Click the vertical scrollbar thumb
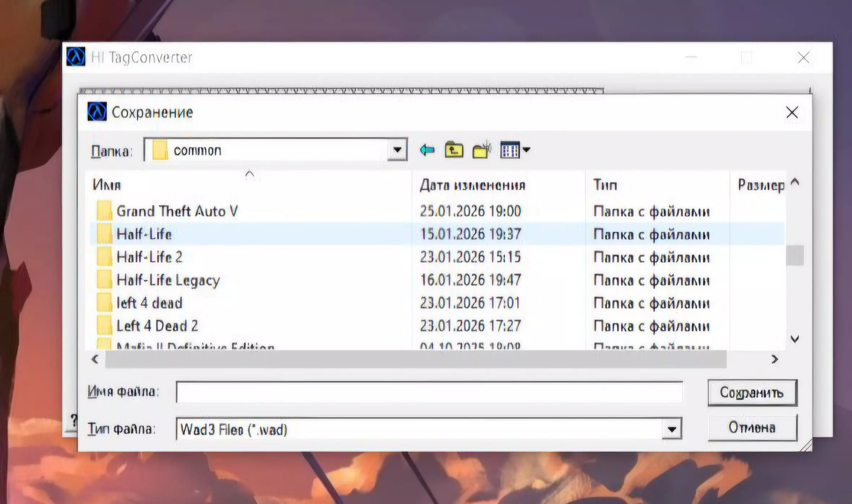The width and height of the screenshot is (852, 504). pos(795,255)
